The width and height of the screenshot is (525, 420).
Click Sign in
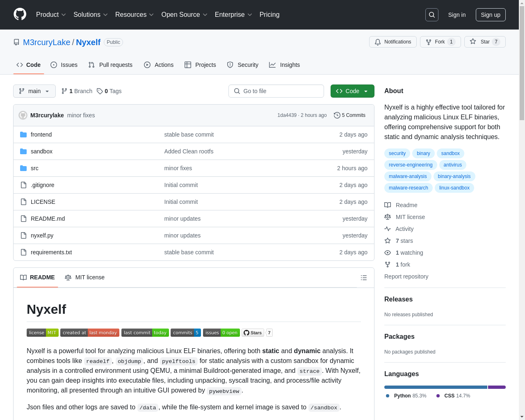[x=457, y=15]
